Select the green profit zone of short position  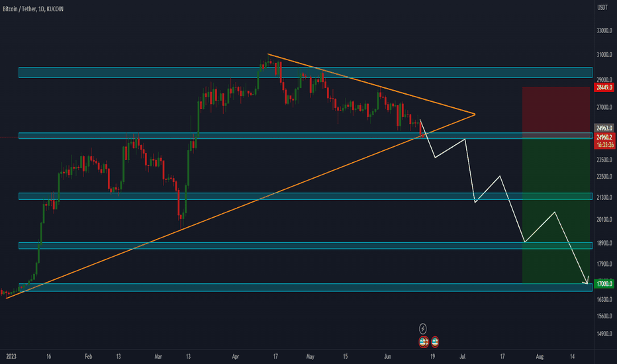pyautogui.click(x=556, y=210)
